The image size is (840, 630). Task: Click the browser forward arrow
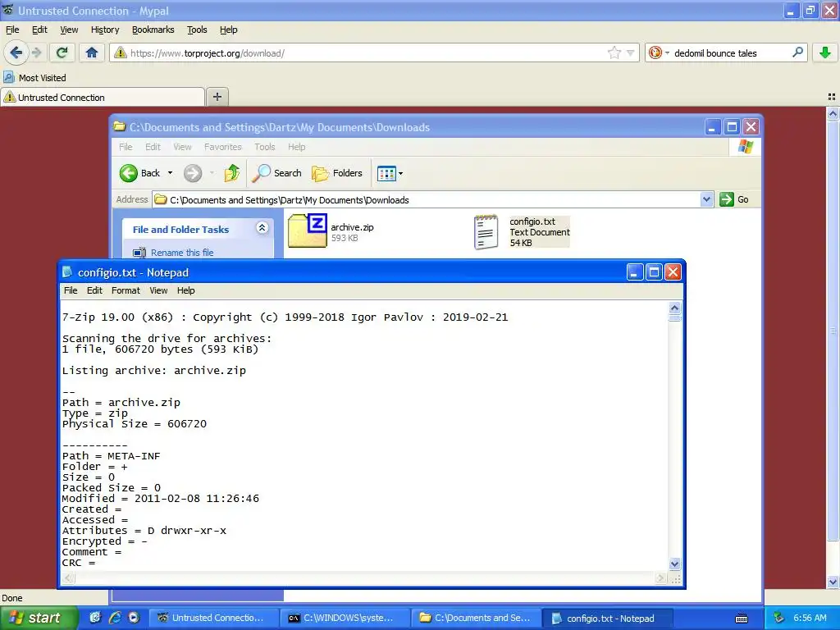[36, 52]
